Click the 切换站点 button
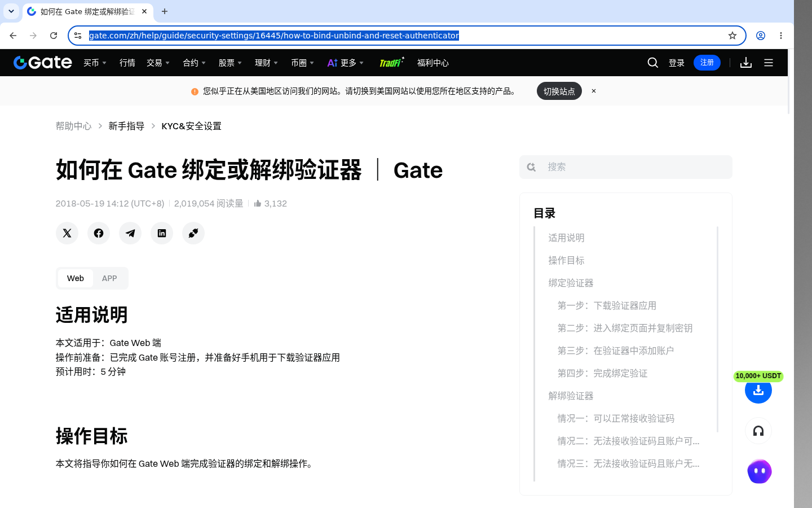The image size is (812, 508). pos(559,91)
